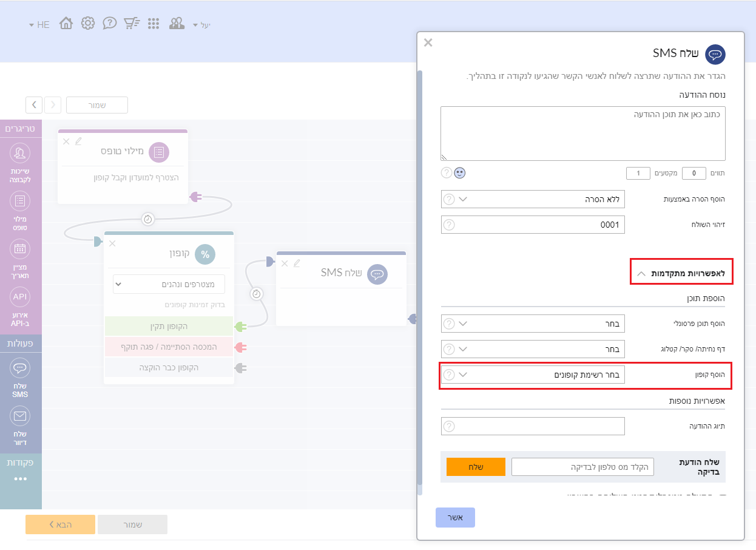Screen dimensions: 756x550
Task: Click into the message text area
Action: [583, 134]
